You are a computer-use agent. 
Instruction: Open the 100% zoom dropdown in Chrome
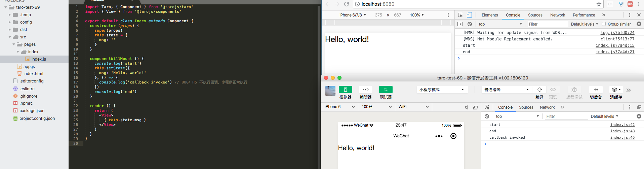[x=417, y=15]
